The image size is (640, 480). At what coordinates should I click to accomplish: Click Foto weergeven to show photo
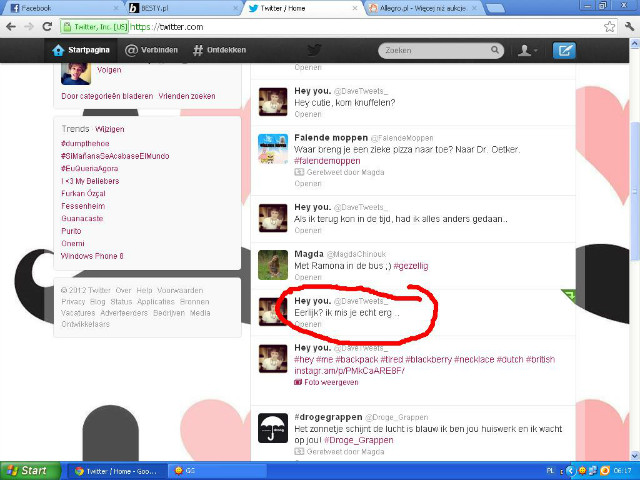(326, 382)
